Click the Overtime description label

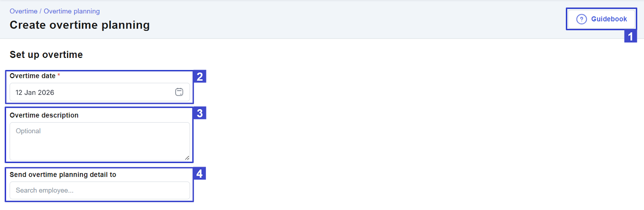pos(44,115)
